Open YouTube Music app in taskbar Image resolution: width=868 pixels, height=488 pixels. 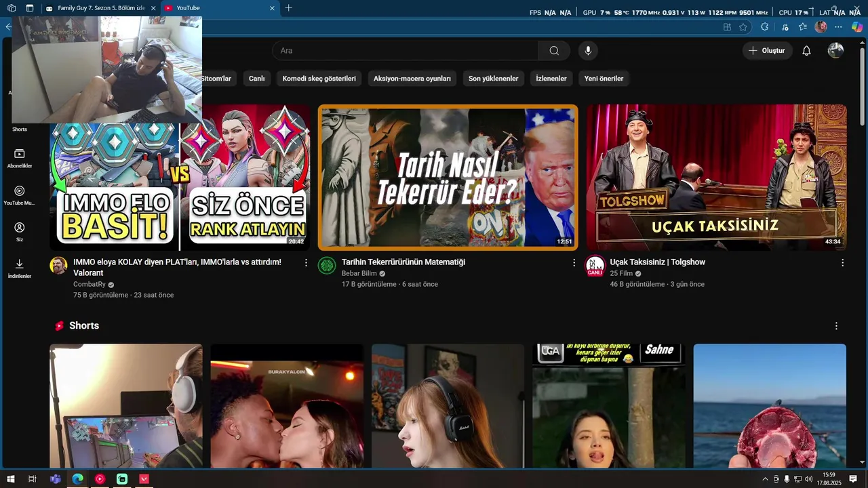100,479
